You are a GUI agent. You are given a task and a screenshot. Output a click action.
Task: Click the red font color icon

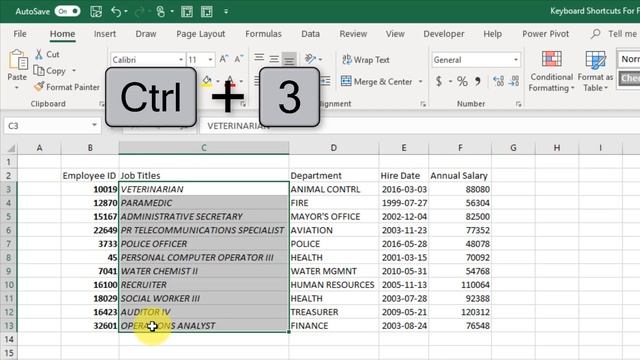[x=231, y=81]
